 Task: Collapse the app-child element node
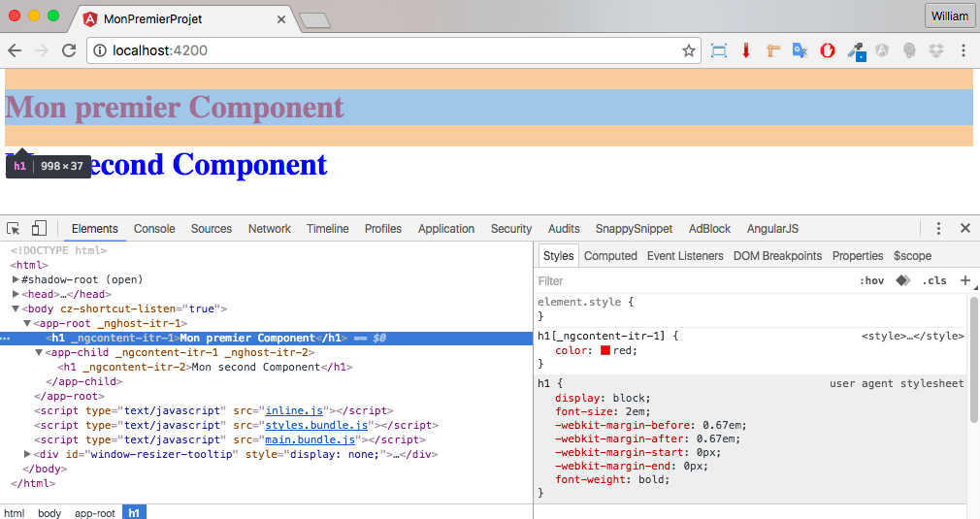click(39, 352)
